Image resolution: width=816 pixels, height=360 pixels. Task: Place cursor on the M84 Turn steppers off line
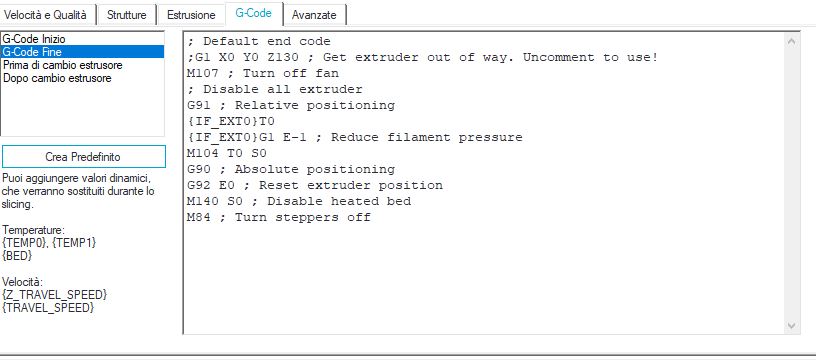click(278, 217)
